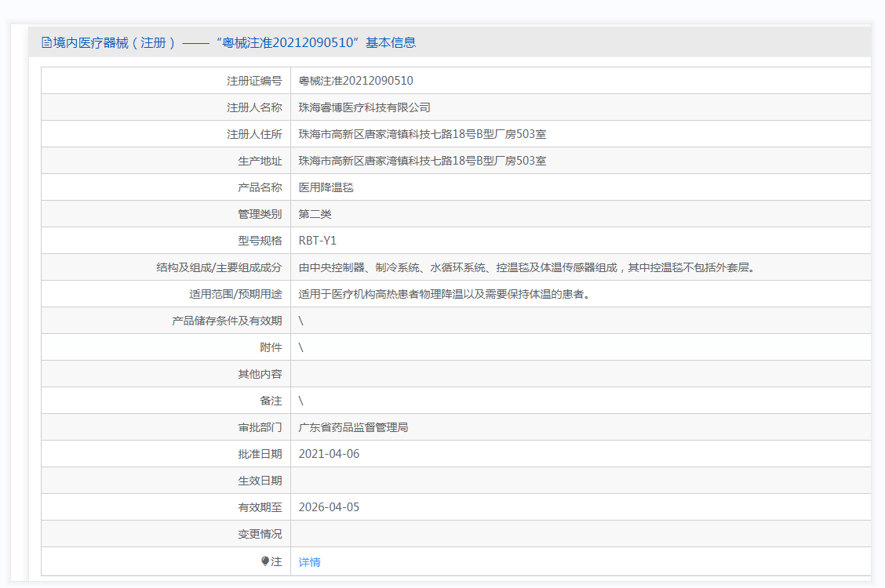Click model specification RBT-Y1
Viewport: 885px width, 588px height.
coord(317,241)
